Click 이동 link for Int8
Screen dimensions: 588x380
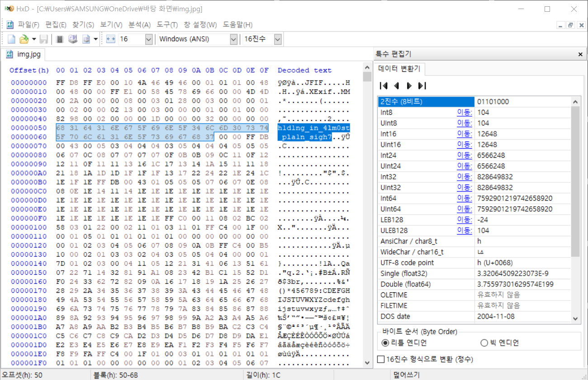click(x=464, y=112)
